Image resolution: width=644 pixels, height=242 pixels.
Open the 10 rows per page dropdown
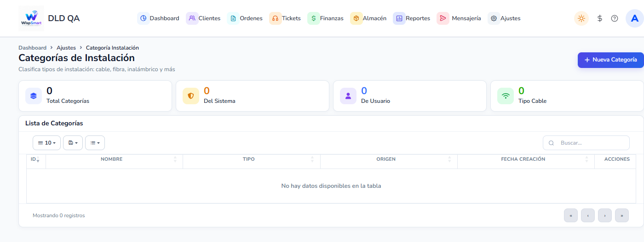click(x=46, y=143)
